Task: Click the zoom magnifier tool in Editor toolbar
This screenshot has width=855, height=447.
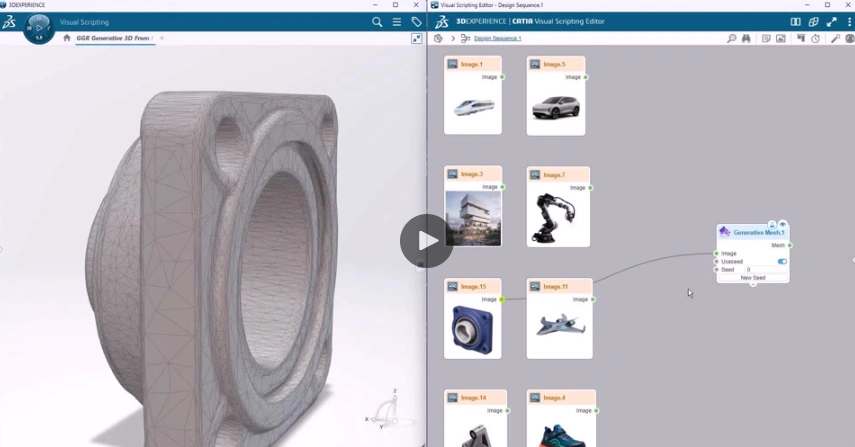Action: coord(731,38)
